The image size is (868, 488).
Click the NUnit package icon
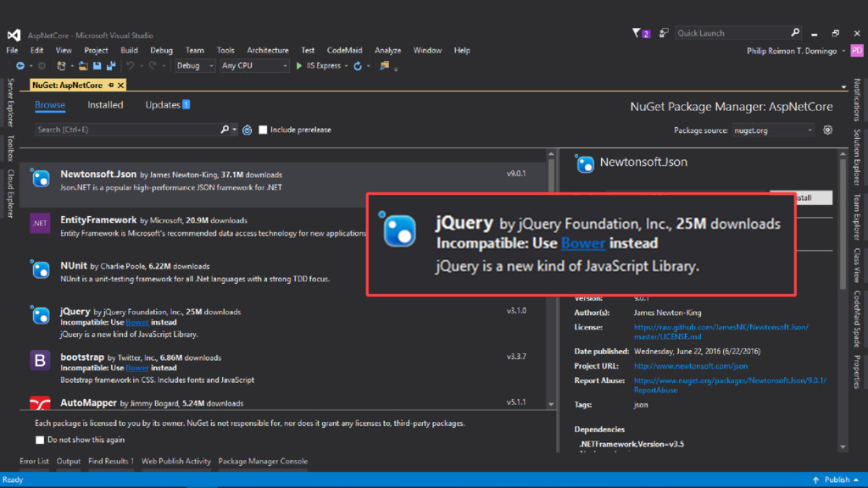tap(40, 269)
